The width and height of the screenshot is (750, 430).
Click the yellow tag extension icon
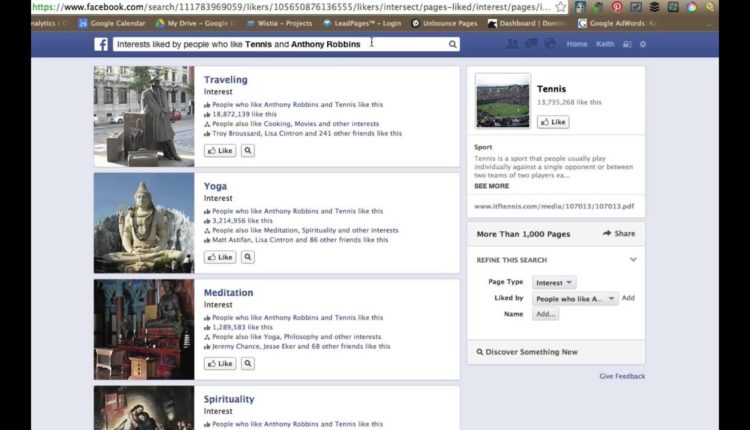[710, 7]
